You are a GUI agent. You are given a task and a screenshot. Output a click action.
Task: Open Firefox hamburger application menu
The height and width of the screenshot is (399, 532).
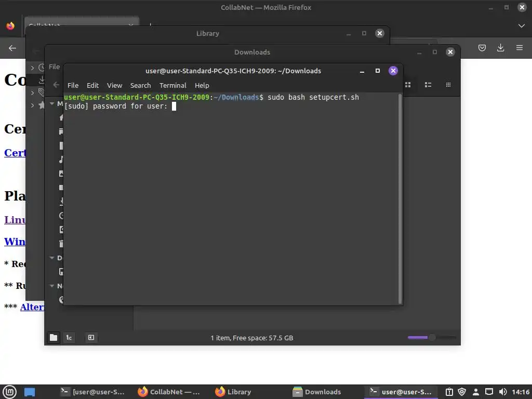pyautogui.click(x=519, y=48)
